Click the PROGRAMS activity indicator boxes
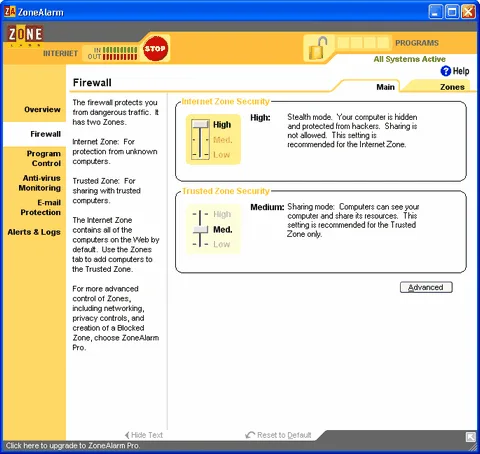The width and height of the screenshot is (480, 454). pos(363,43)
